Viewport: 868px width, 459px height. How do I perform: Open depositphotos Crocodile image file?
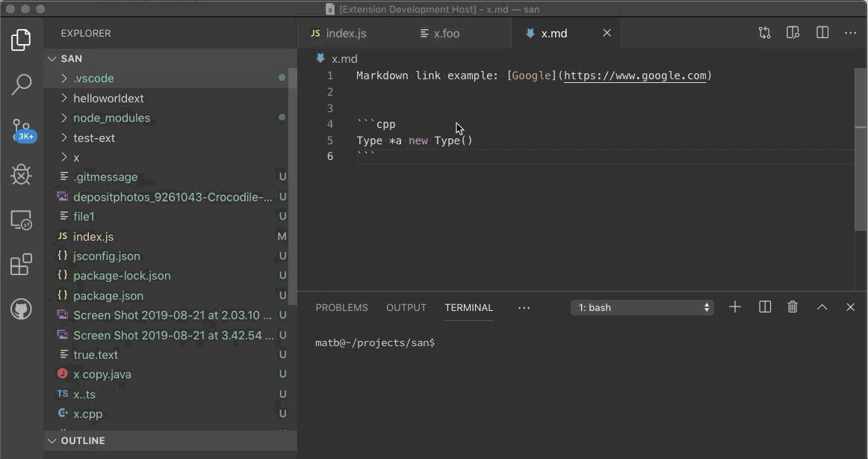click(166, 197)
